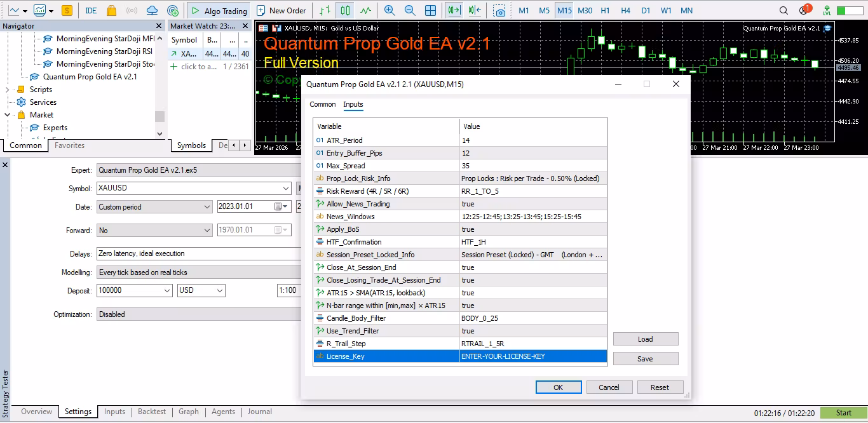Switch chart to line chart style
This screenshot has height=423, width=868.
coord(365,11)
